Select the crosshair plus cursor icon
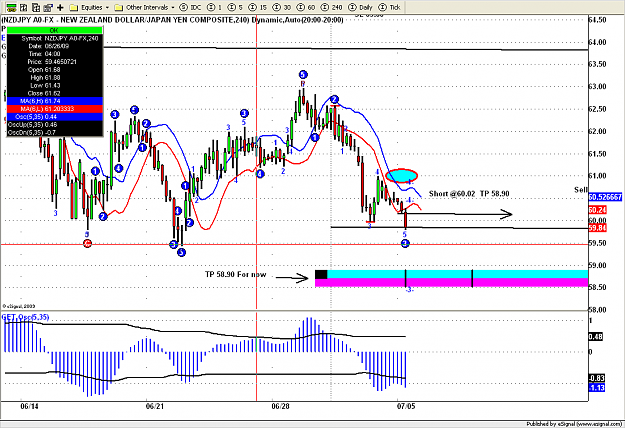Viewport: 625px width, 428px height. (60, 7)
